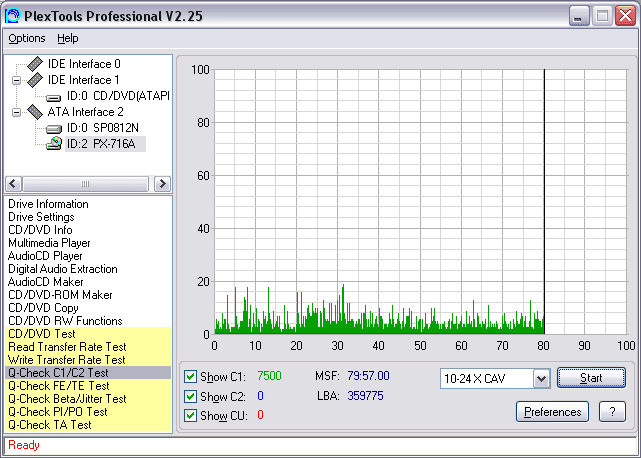Select CD/DVD-ROM Maker function
Image resolution: width=641 pixels, height=458 pixels.
point(60,295)
